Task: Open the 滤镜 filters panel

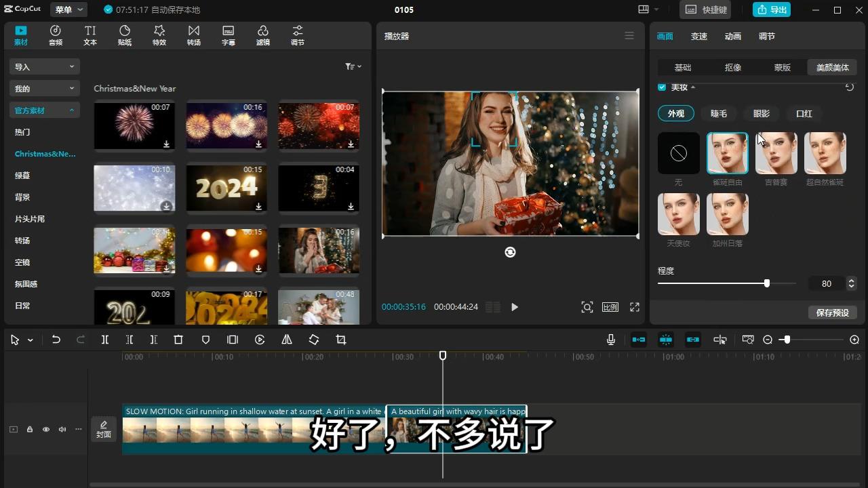Action: [263, 35]
